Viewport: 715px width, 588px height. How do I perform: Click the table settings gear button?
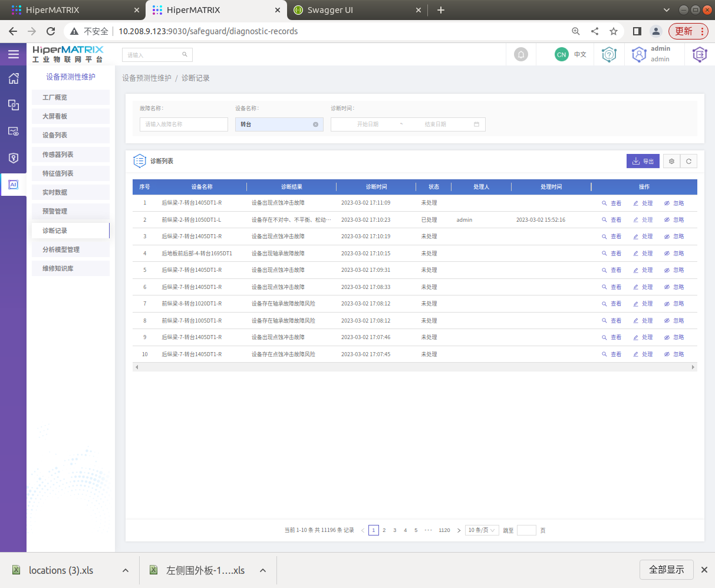click(671, 161)
